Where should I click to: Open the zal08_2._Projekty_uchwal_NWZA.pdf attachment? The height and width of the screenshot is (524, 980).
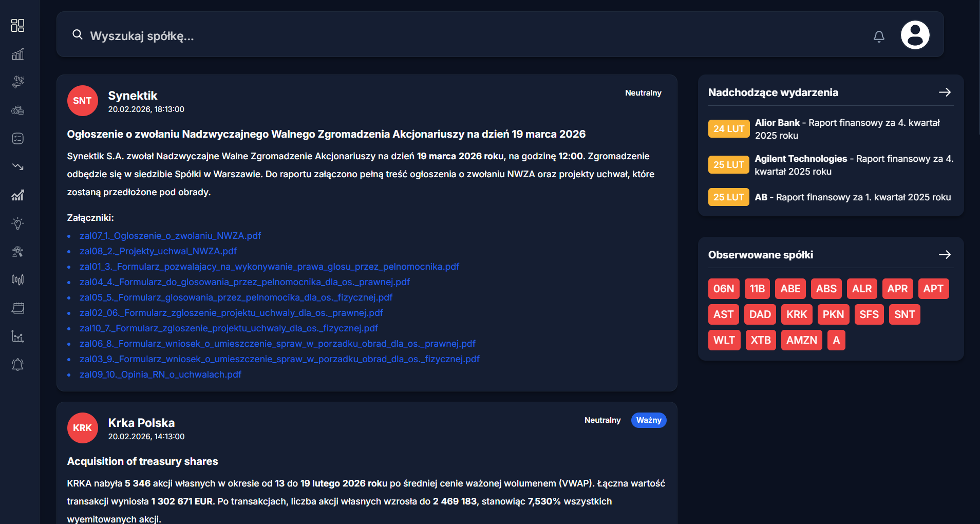click(158, 251)
